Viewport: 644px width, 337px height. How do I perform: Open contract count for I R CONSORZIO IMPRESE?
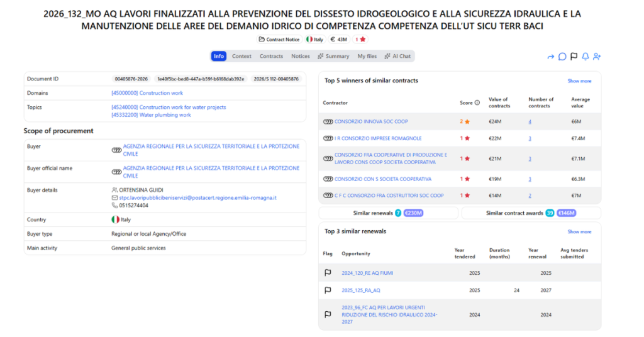(x=530, y=138)
